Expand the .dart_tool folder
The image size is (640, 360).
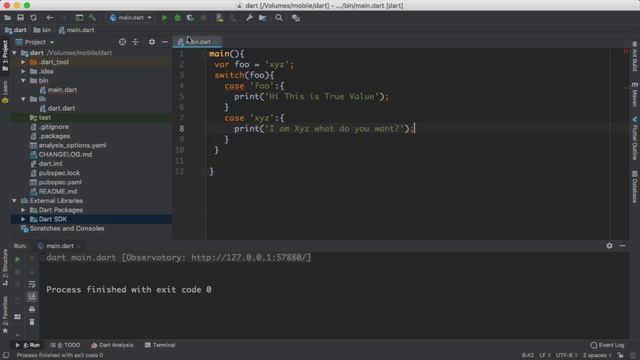[x=23, y=62]
